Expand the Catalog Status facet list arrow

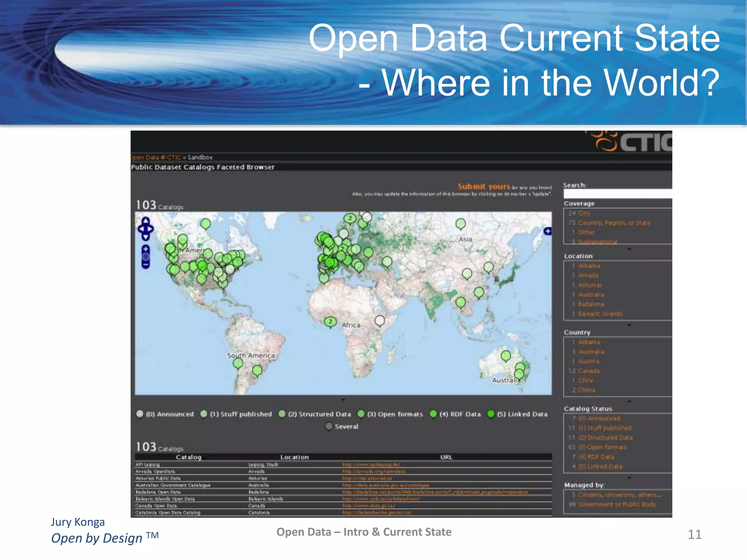coord(630,477)
